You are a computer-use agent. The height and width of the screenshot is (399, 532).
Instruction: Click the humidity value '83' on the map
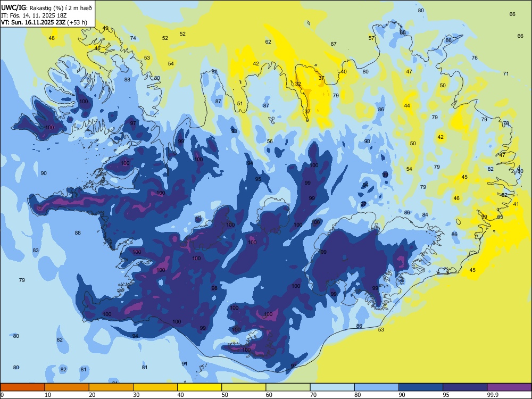(36, 251)
